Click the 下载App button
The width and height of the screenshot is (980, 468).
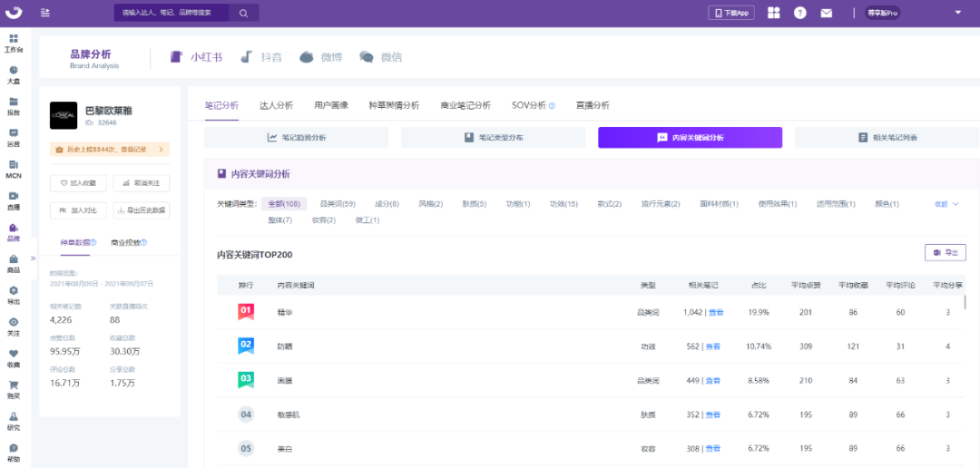pyautogui.click(x=731, y=13)
